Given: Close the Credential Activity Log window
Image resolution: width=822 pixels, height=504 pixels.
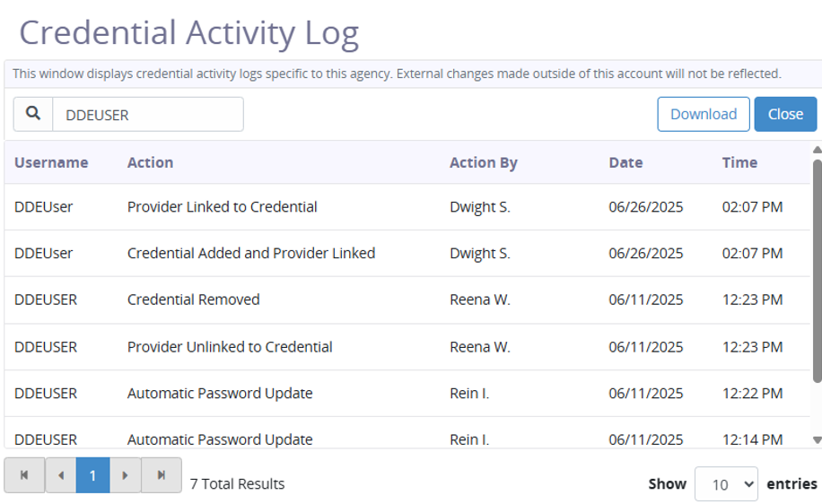Looking at the screenshot, I should click(785, 114).
